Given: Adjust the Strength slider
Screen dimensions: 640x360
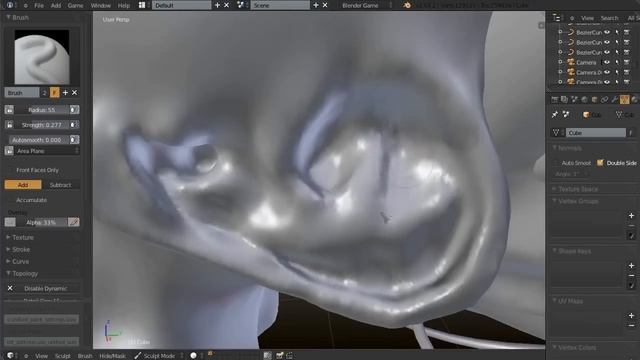Looking at the screenshot, I should [x=42, y=124].
